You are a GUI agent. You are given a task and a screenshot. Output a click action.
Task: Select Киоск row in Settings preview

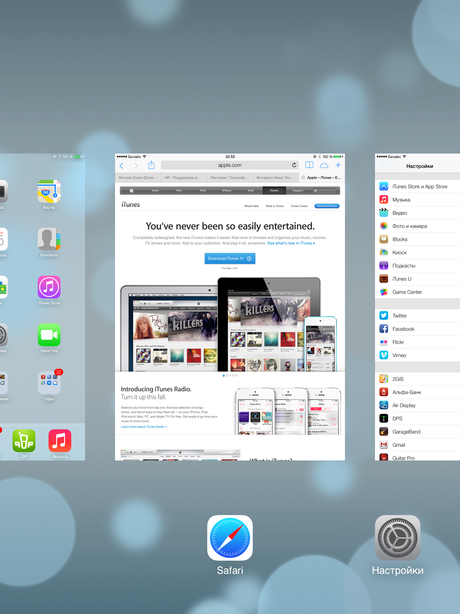pyautogui.click(x=417, y=252)
